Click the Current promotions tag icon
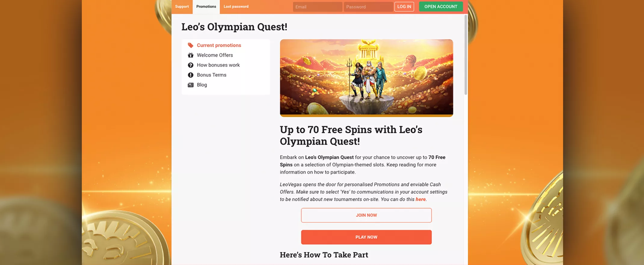This screenshot has width=644, height=265. coord(190,45)
